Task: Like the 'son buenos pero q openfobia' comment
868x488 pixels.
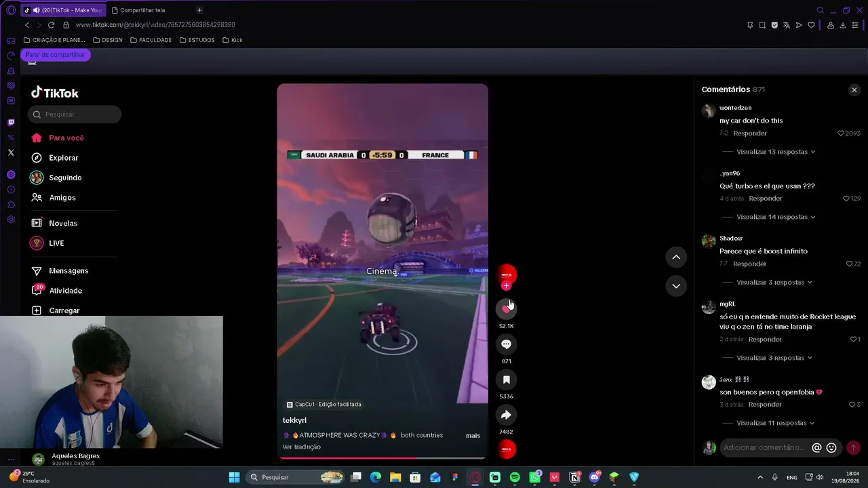Action: tap(852, 405)
